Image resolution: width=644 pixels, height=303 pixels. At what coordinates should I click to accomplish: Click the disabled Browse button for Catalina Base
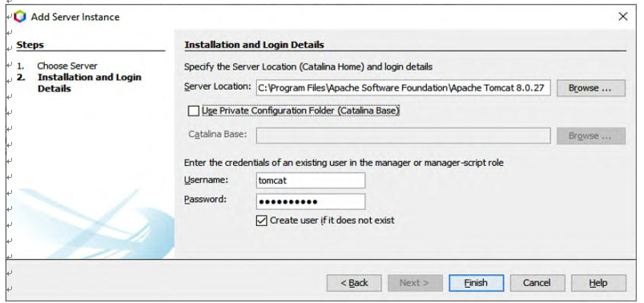coord(590,135)
